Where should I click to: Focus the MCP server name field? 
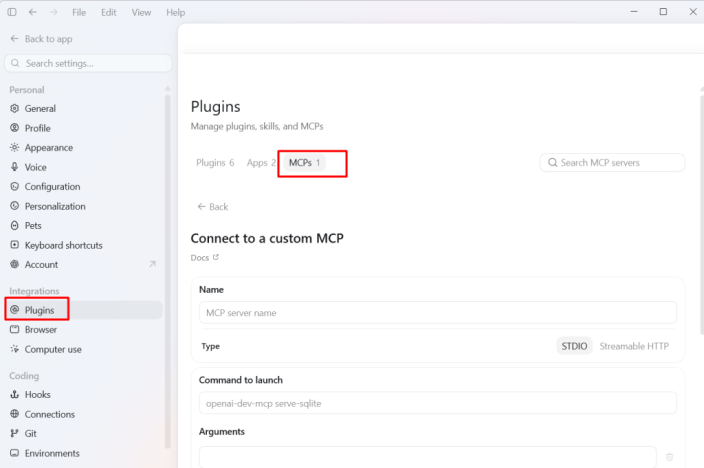pos(438,313)
